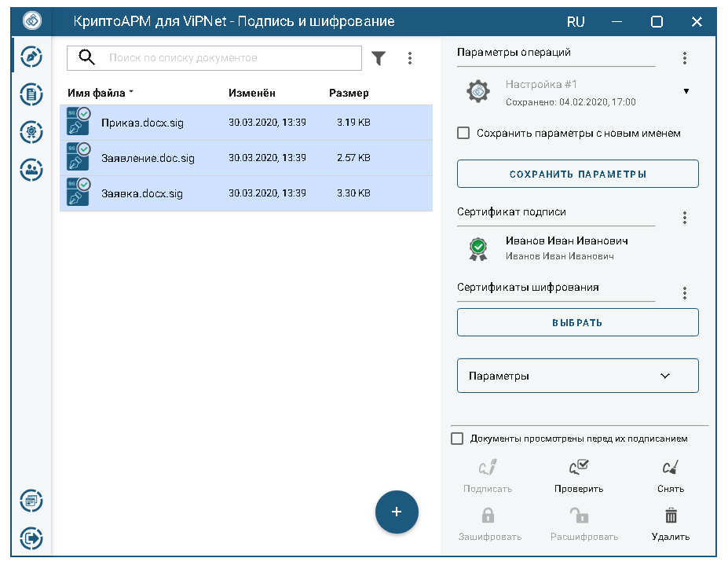Click the Настройка #1 gear icon
Image resolution: width=728 pixels, height=569 pixels.
[478, 91]
